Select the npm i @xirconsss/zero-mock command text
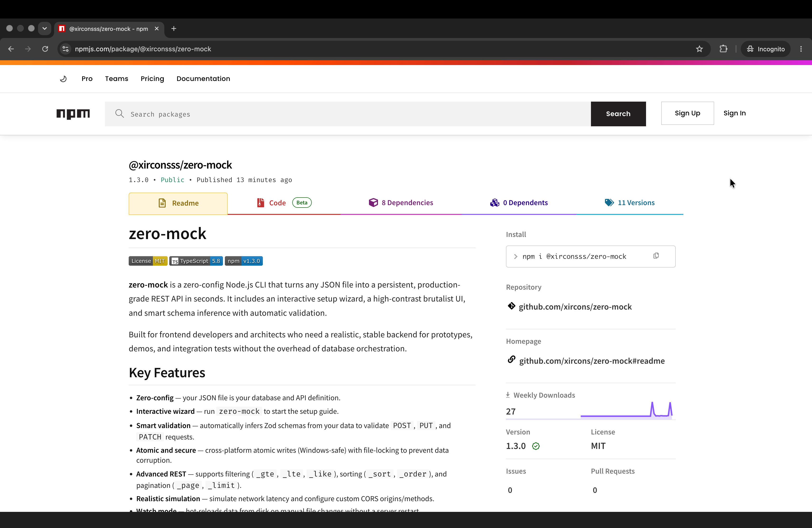This screenshot has height=528, width=812. 574,256
